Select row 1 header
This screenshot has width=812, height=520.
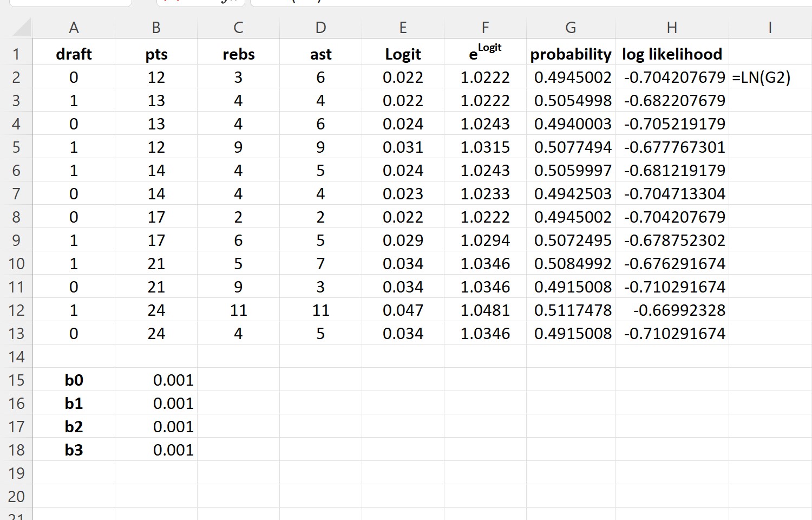(17, 53)
